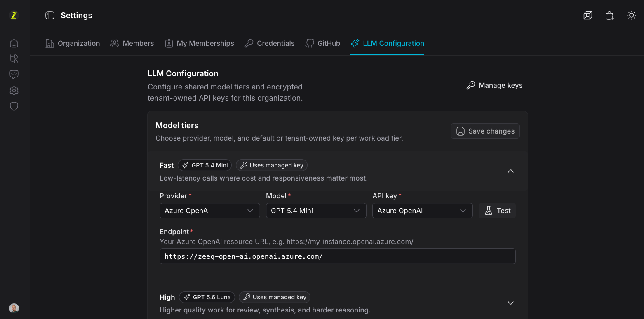Click the 3D cube icon in header
644x319 pixels.
pos(588,16)
